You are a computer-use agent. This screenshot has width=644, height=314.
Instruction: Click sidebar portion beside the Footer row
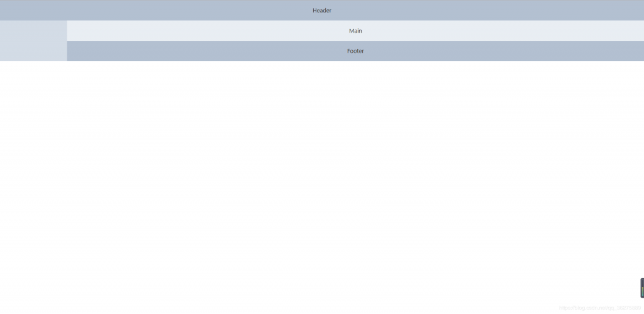pyautogui.click(x=33, y=51)
